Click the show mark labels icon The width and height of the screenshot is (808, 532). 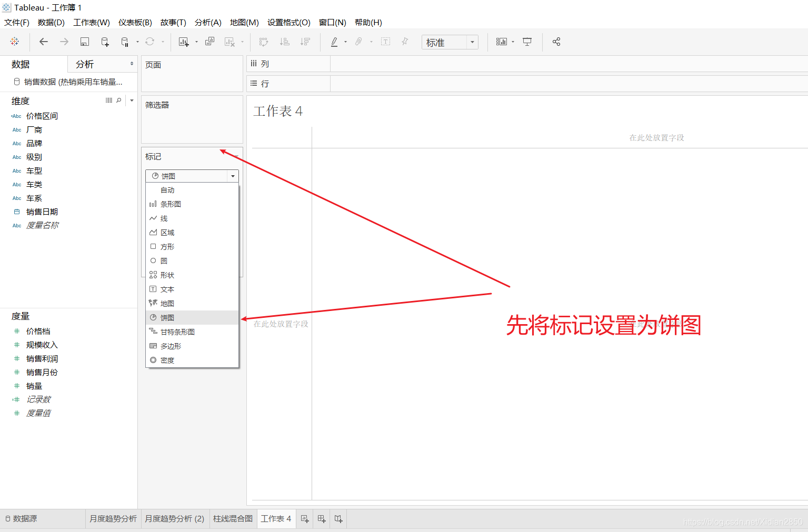[386, 42]
